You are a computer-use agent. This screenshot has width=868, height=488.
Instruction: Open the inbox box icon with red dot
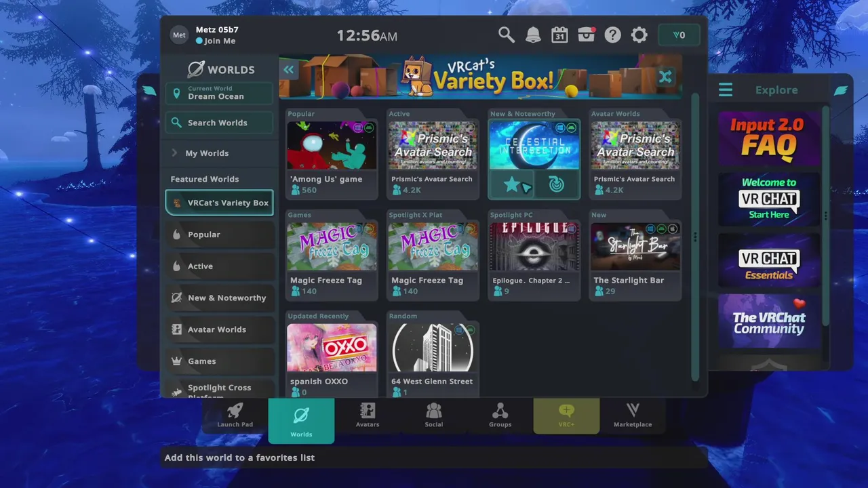[x=587, y=35]
